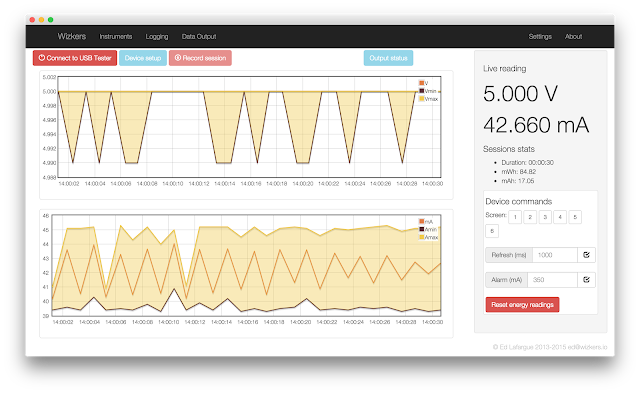Connect to USB Tester
The height and width of the screenshot is (393, 640).
[75, 58]
